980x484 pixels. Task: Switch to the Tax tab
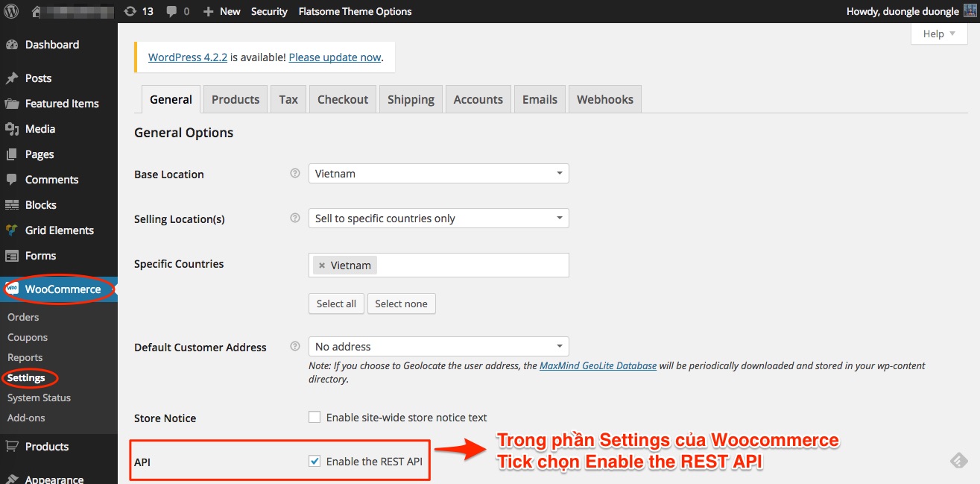point(288,99)
